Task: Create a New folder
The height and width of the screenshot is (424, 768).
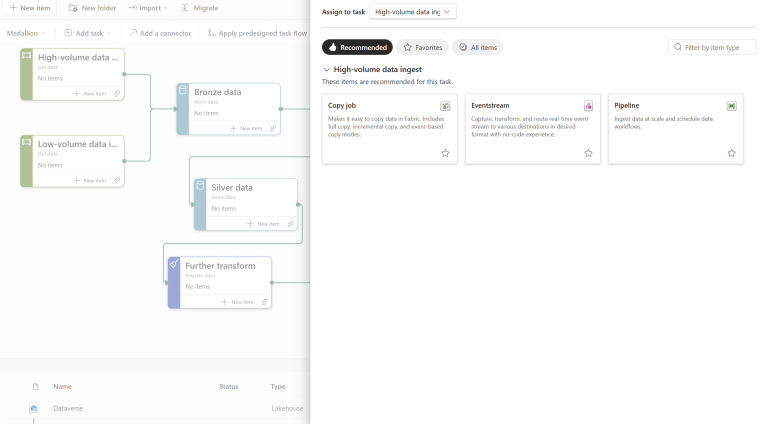Action: click(92, 8)
